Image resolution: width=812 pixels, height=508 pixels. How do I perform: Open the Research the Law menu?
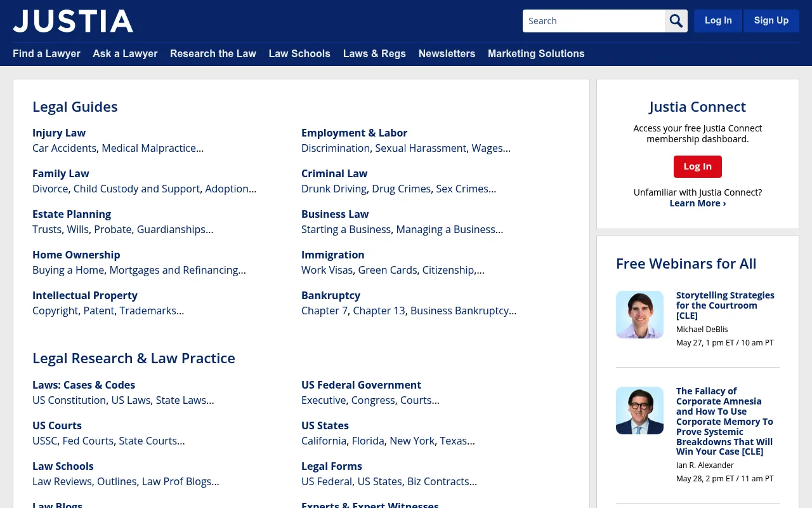213,54
